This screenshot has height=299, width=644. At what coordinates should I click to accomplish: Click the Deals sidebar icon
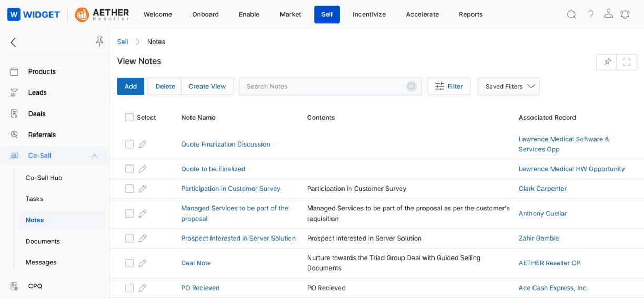coord(15,114)
